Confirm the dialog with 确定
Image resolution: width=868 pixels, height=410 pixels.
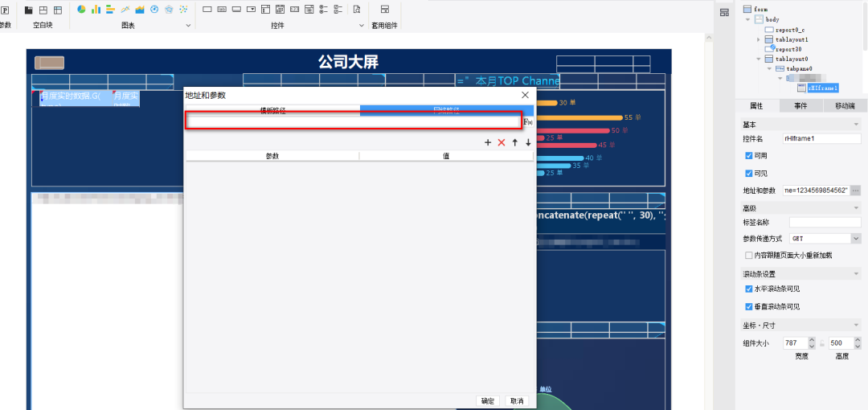[x=488, y=401]
